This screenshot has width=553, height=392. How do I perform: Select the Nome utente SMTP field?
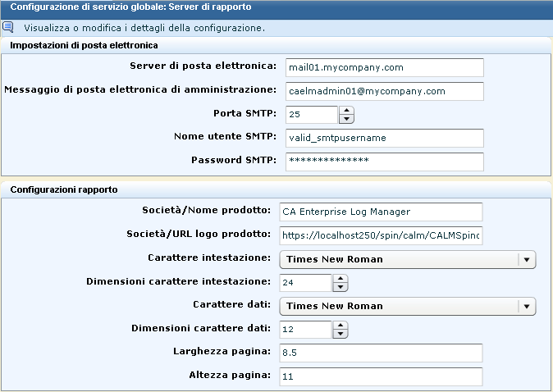coord(384,138)
